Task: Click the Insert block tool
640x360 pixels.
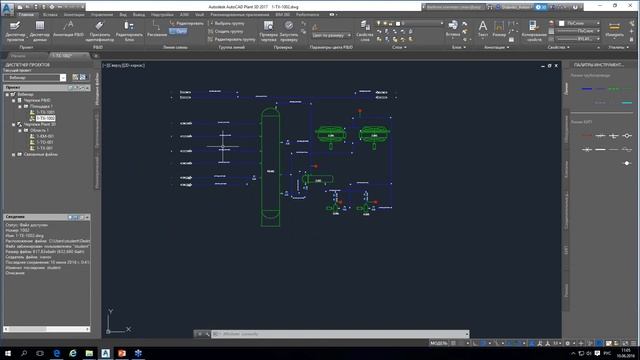Action: [453, 29]
